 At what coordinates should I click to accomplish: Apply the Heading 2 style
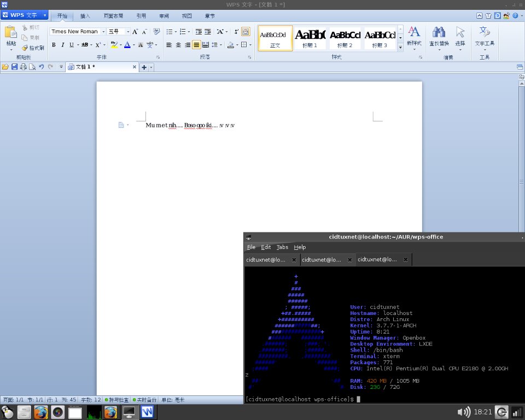345,38
